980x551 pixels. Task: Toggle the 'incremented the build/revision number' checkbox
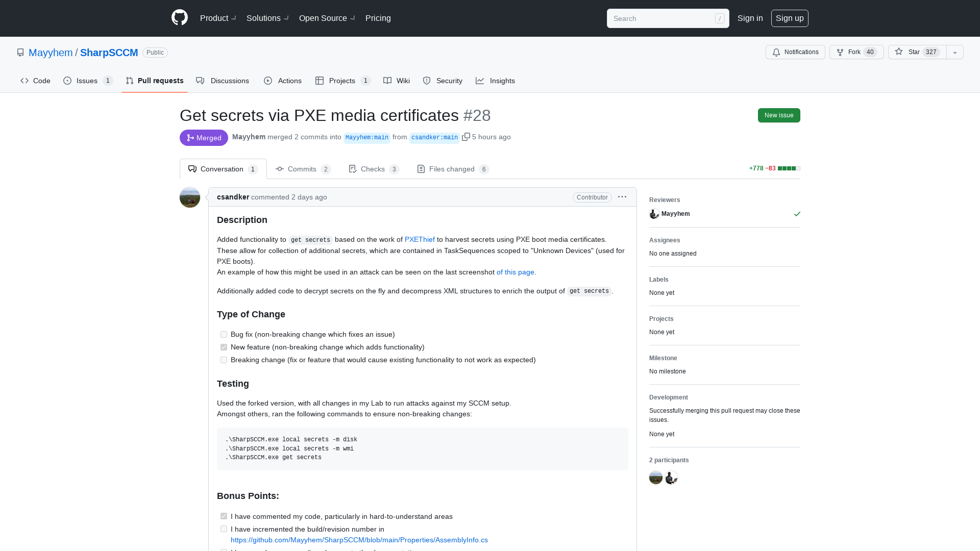pos(224,530)
